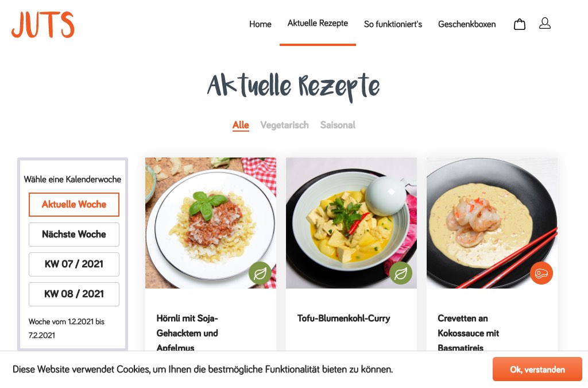Open the shopping bag cart icon
588x388 pixels.
point(519,24)
